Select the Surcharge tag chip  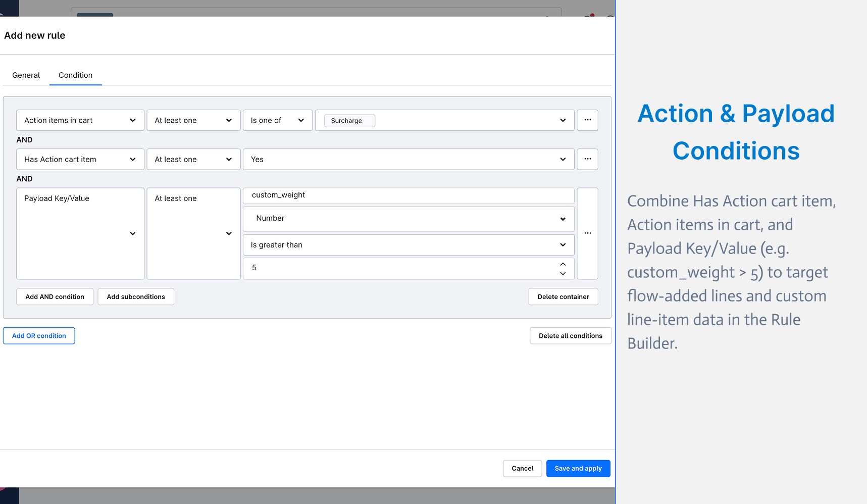(x=349, y=121)
